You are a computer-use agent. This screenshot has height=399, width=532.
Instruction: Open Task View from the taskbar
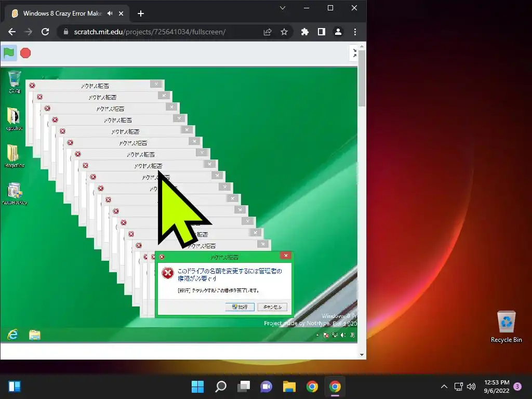click(244, 387)
